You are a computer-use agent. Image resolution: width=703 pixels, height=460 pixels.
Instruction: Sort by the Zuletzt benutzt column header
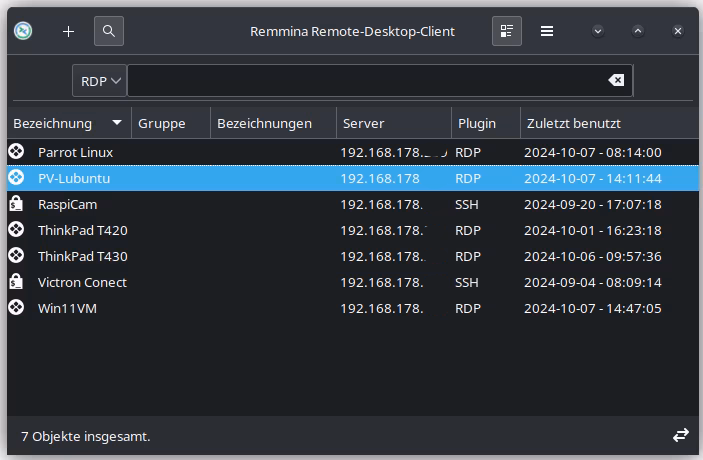click(609, 123)
